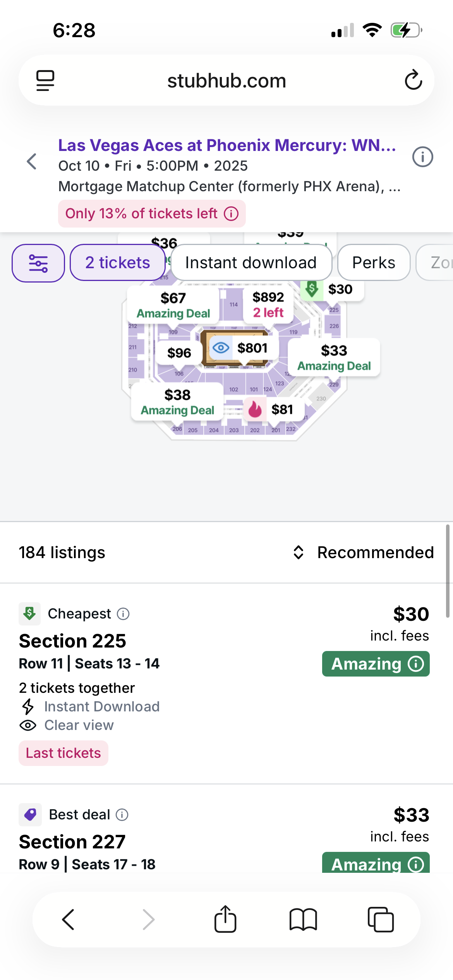The width and height of the screenshot is (453, 980).
Task: Open Safari tabs overview icon
Action: (x=381, y=919)
